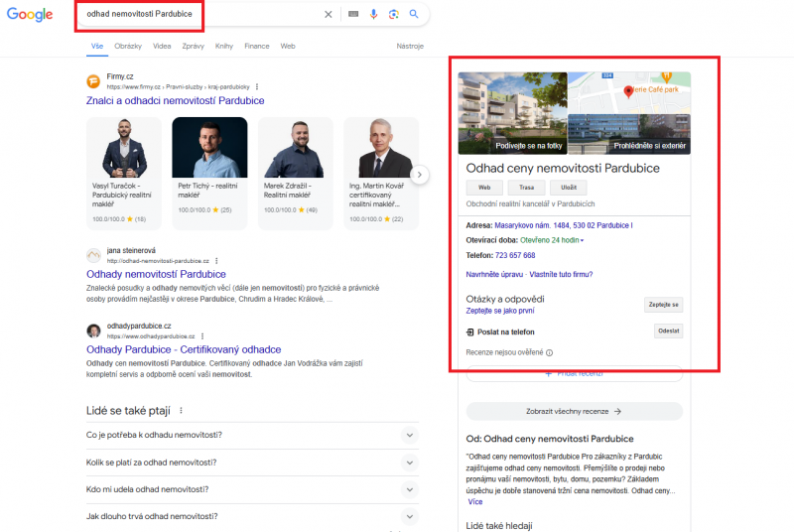Open Podívejte se na fotky photo
794x532 pixels.
tap(512, 113)
